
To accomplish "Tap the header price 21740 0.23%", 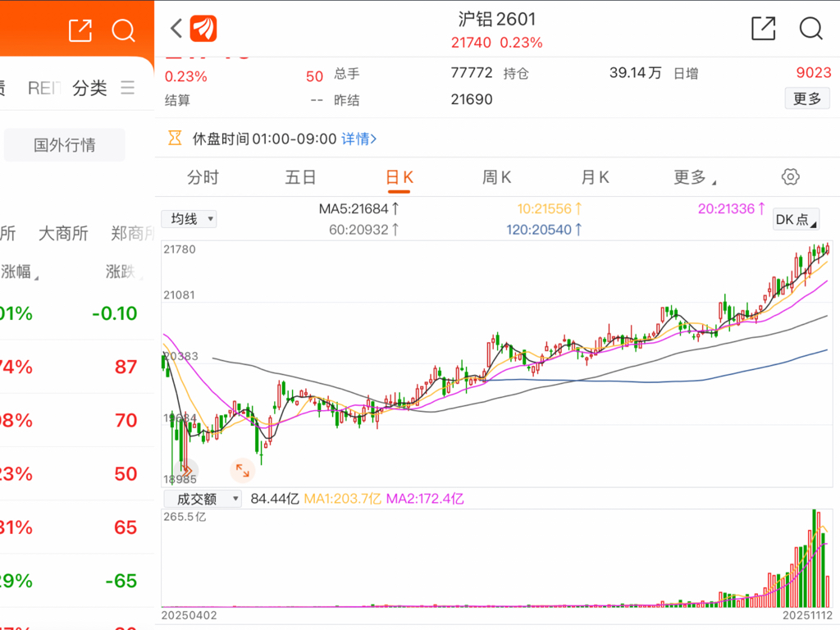I will 496,43.
